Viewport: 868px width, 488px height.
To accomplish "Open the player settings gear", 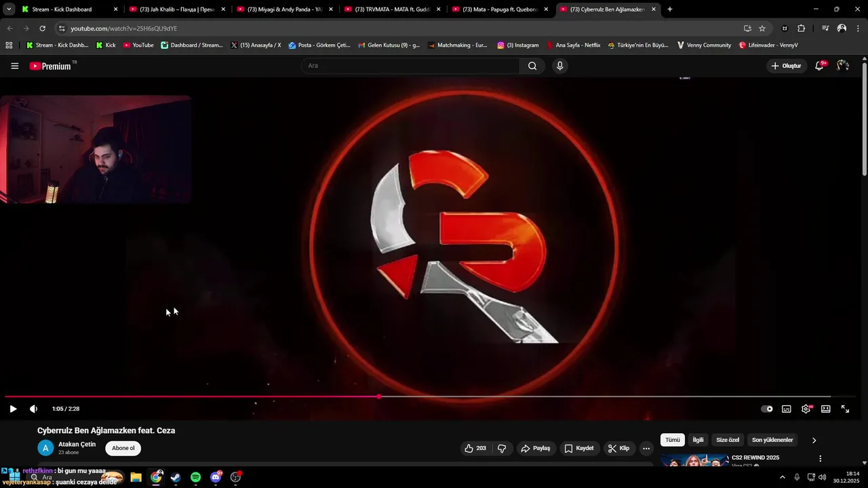I will 806,409.
